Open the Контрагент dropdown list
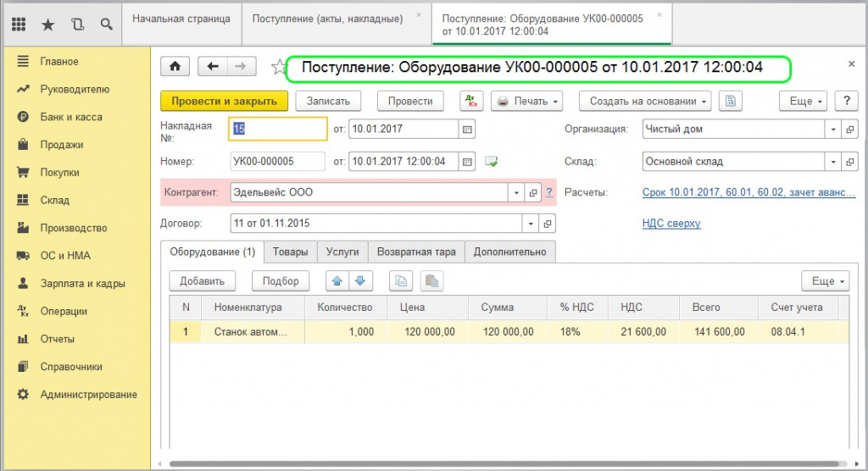868x471 pixels. [x=516, y=192]
